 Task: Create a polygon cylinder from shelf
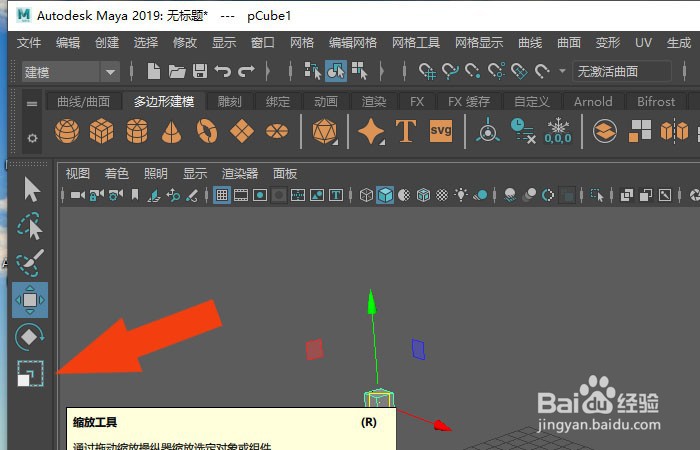click(x=137, y=131)
